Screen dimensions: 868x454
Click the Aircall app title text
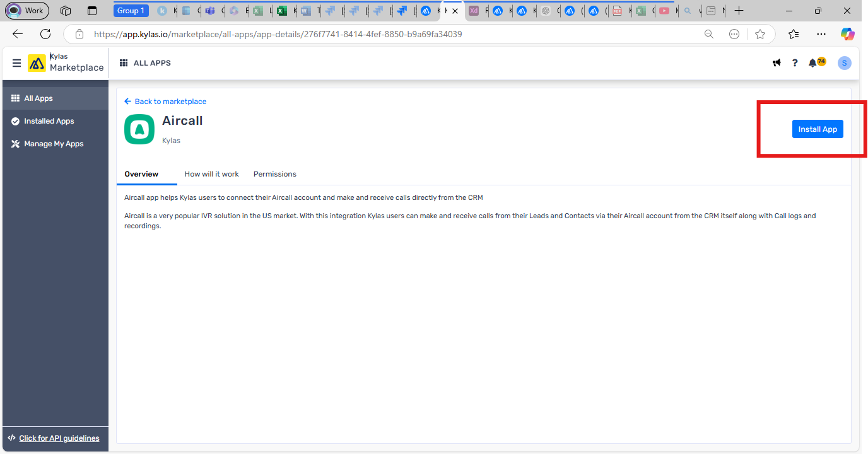[182, 120]
